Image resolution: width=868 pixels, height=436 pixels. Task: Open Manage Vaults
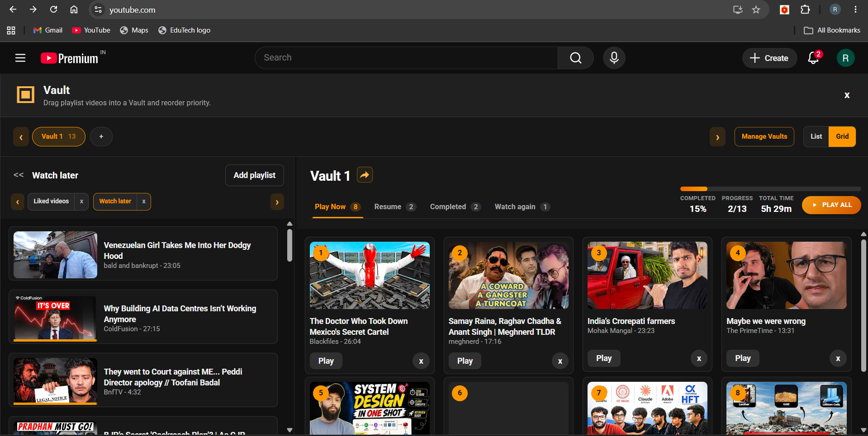pos(764,136)
